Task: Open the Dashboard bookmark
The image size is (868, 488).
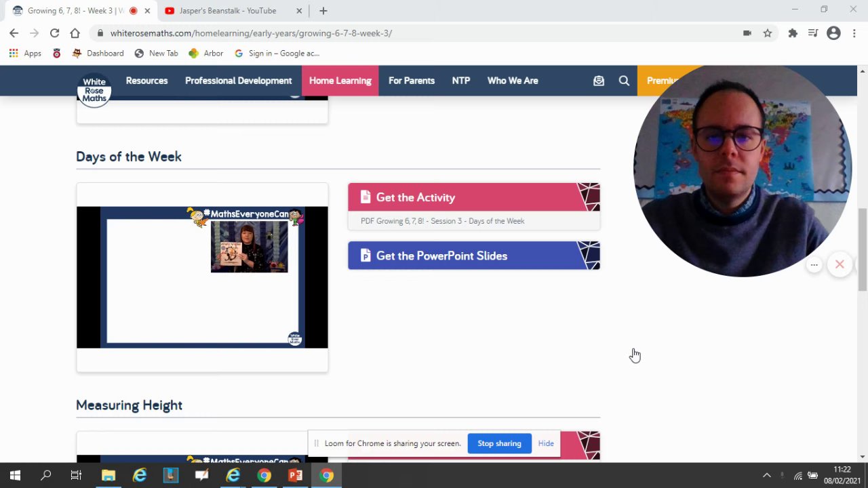Action: click(x=98, y=53)
